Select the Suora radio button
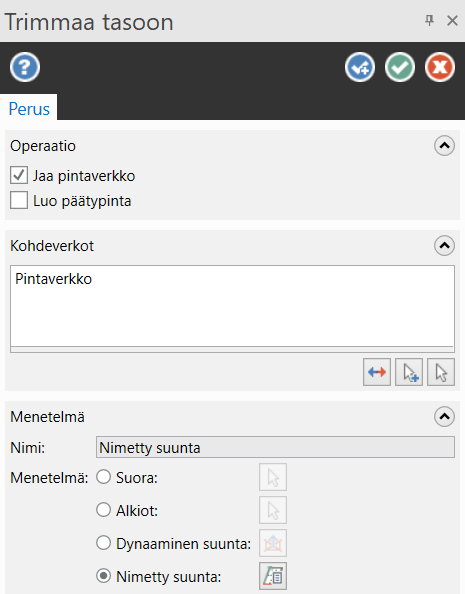Image resolution: width=465 pixels, height=594 pixels. click(x=103, y=477)
